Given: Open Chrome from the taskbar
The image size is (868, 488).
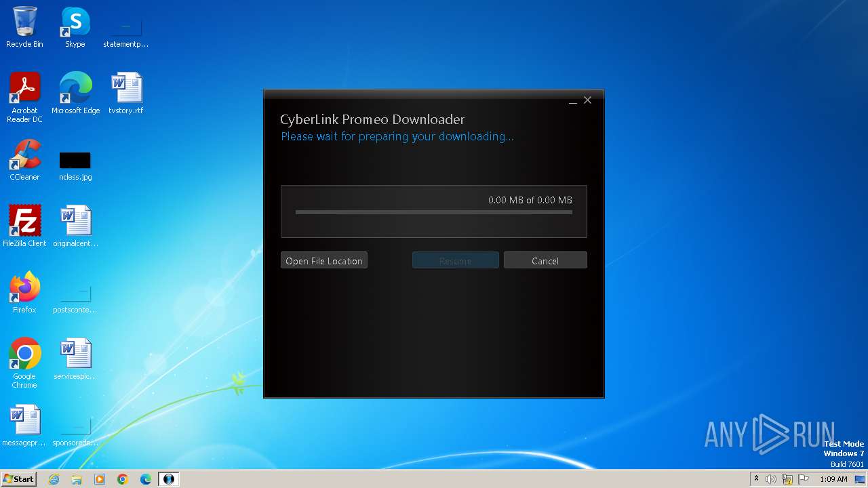Looking at the screenshot, I should click(123, 479).
